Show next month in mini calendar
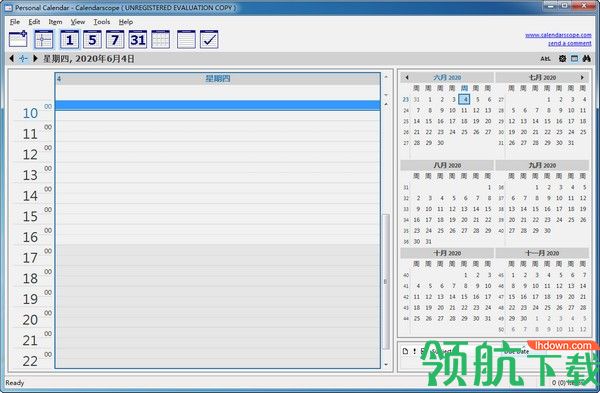Image resolution: width=600 pixels, height=393 pixels. pos(582,77)
